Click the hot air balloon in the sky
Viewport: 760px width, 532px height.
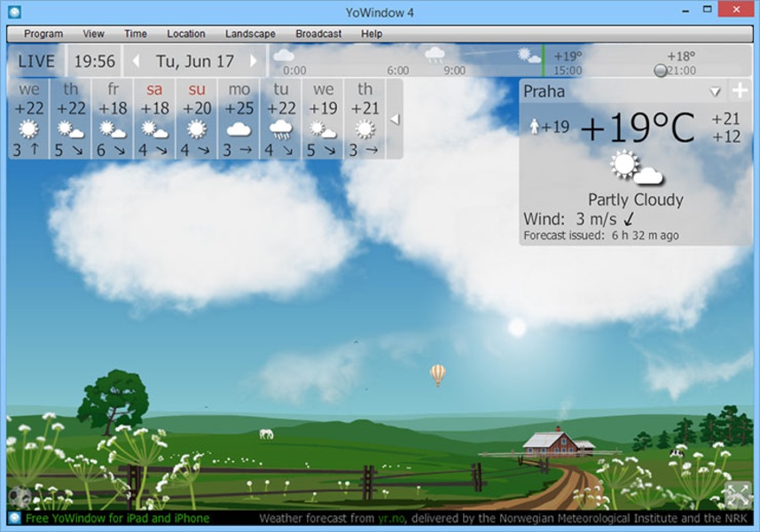(437, 374)
